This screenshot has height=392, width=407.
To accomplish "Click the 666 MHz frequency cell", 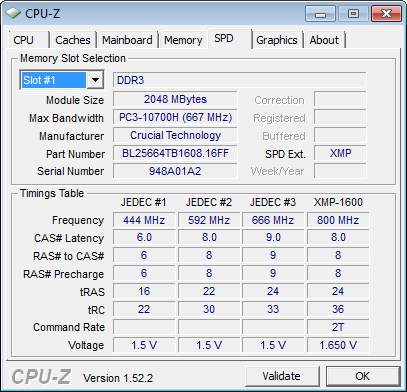I will tap(273, 220).
